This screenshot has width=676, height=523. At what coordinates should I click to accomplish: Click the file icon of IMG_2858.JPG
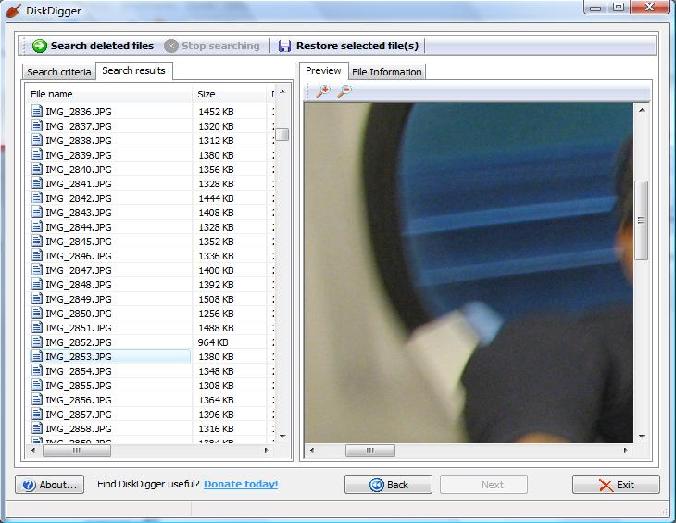(37, 428)
